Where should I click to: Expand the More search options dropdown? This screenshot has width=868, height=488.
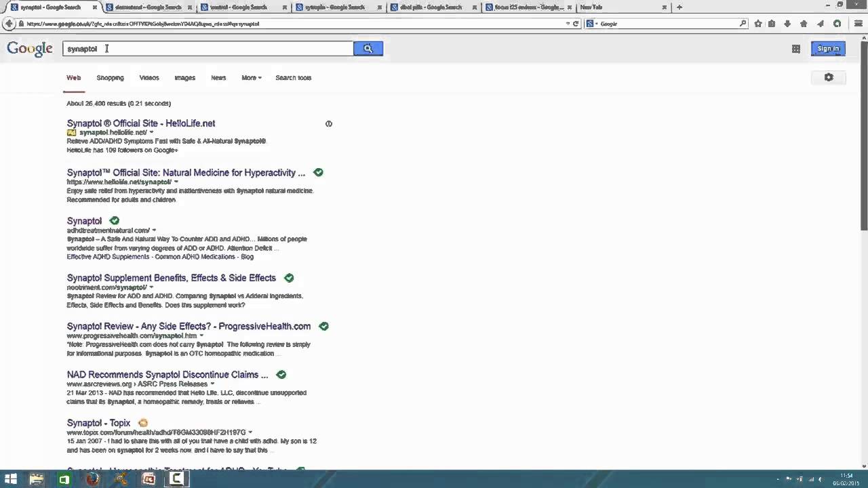(252, 78)
